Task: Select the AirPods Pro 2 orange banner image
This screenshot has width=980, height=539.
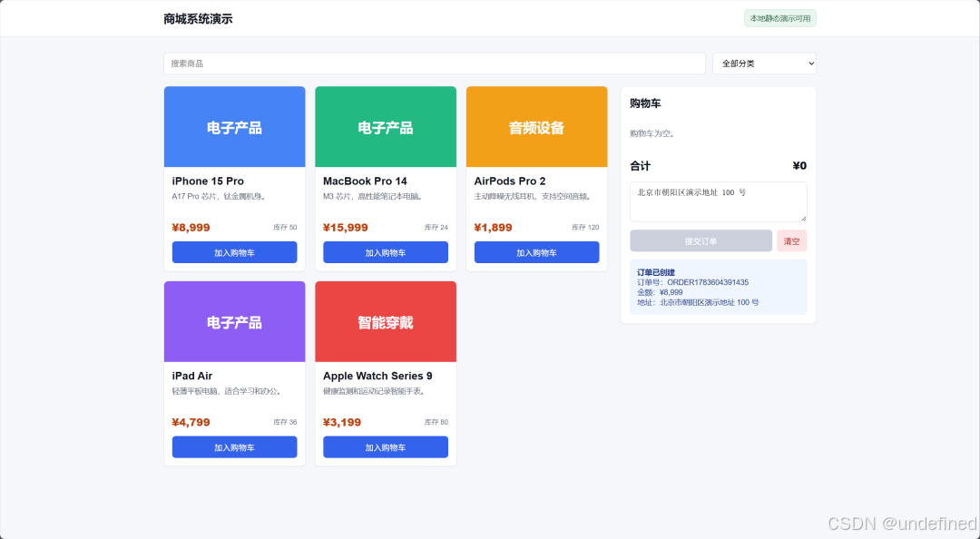Action: [537, 127]
